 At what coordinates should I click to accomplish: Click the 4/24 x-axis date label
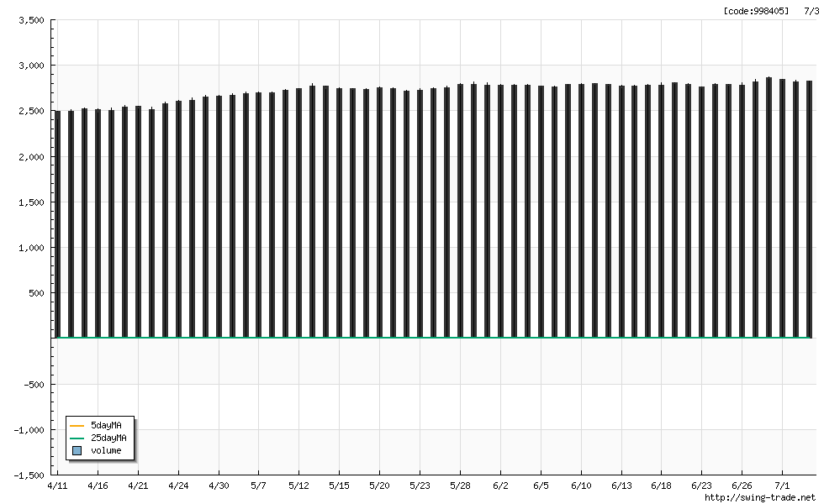(178, 486)
